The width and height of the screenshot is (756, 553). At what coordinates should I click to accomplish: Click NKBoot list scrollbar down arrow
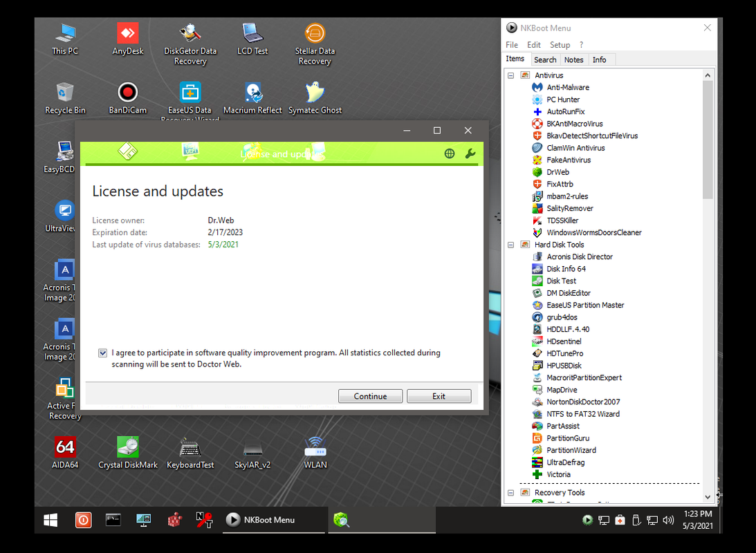(708, 496)
